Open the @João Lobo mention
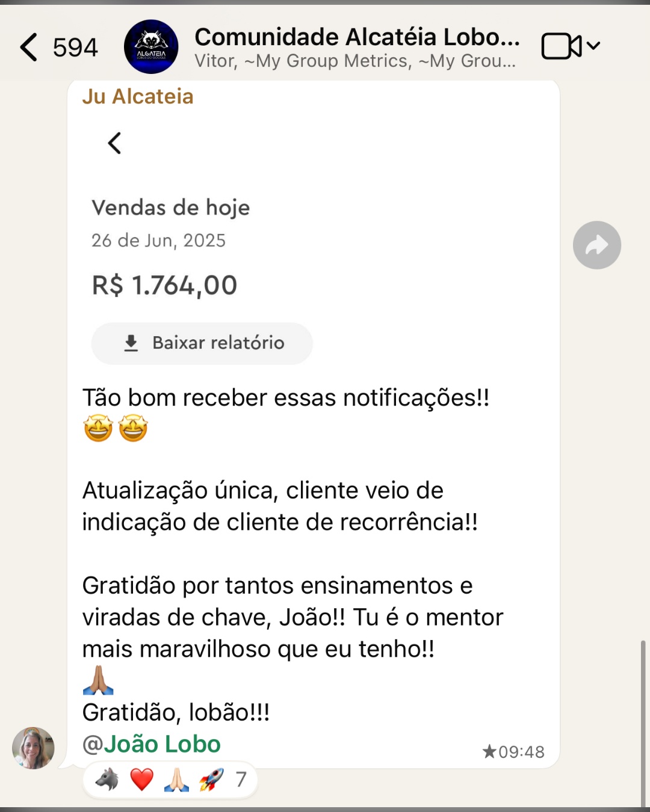 (x=152, y=745)
